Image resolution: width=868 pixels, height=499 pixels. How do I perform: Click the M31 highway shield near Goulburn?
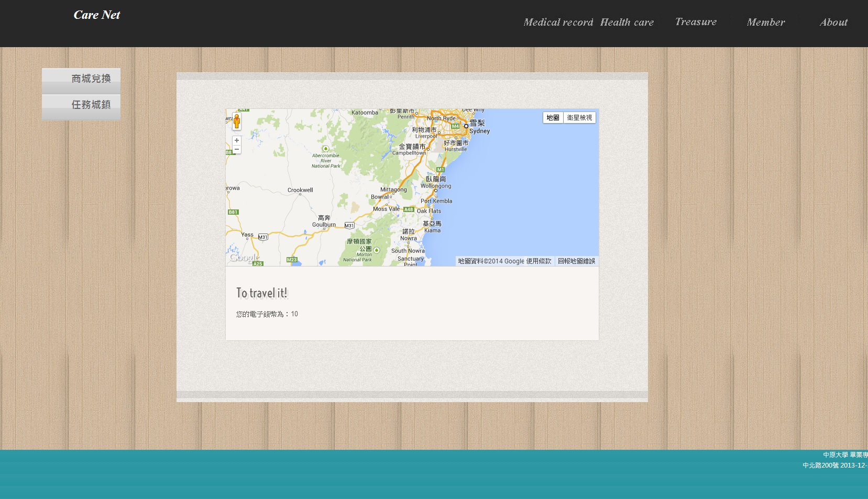349,226
